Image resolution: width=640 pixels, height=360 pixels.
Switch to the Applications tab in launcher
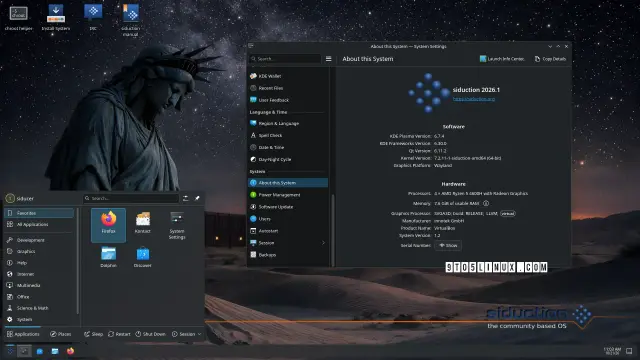pos(23,334)
